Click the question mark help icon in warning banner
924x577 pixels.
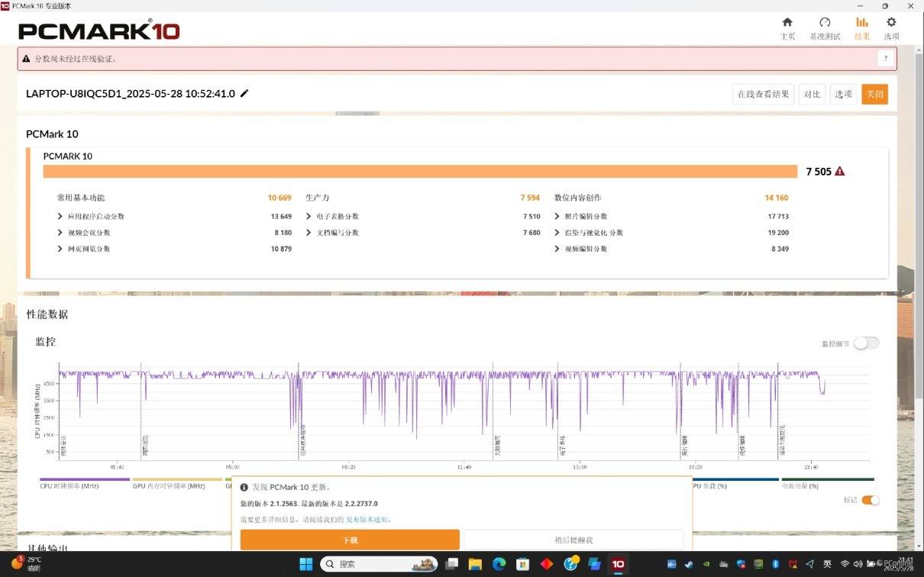885,59
